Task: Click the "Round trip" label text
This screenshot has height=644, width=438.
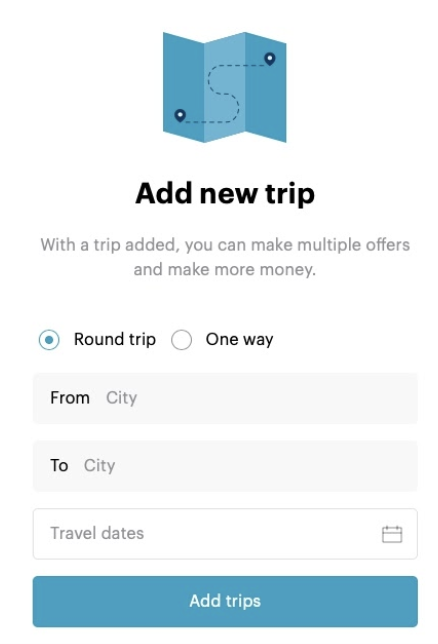Action: click(x=115, y=340)
